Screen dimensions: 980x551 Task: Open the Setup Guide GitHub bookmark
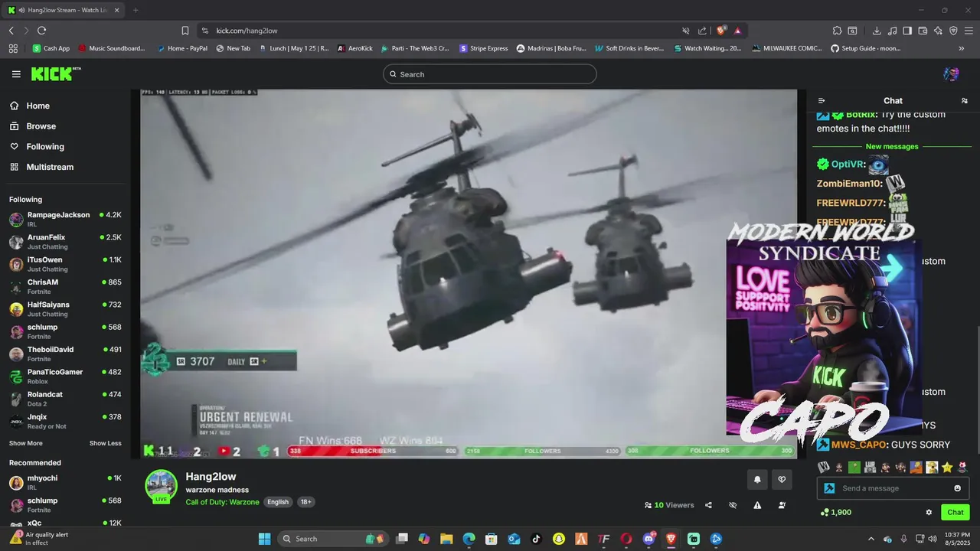[865, 48]
